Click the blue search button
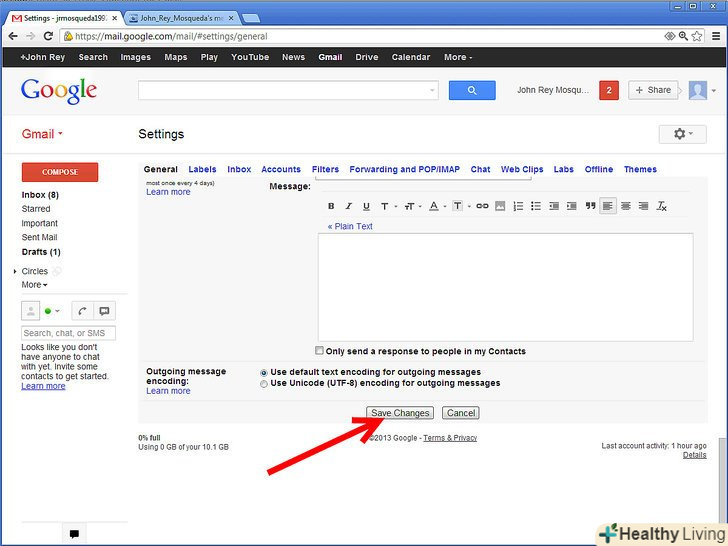The width and height of the screenshot is (728, 546). [x=472, y=90]
